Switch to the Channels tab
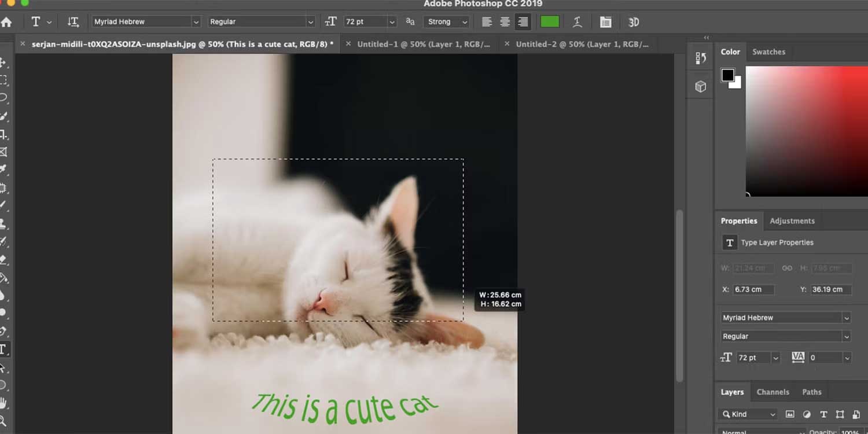Image resolution: width=868 pixels, height=434 pixels. point(773,392)
